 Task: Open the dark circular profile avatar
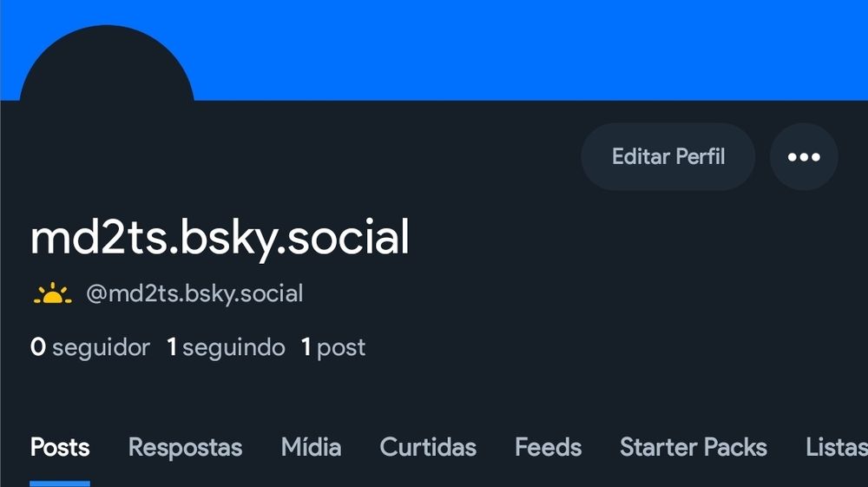click(107, 63)
